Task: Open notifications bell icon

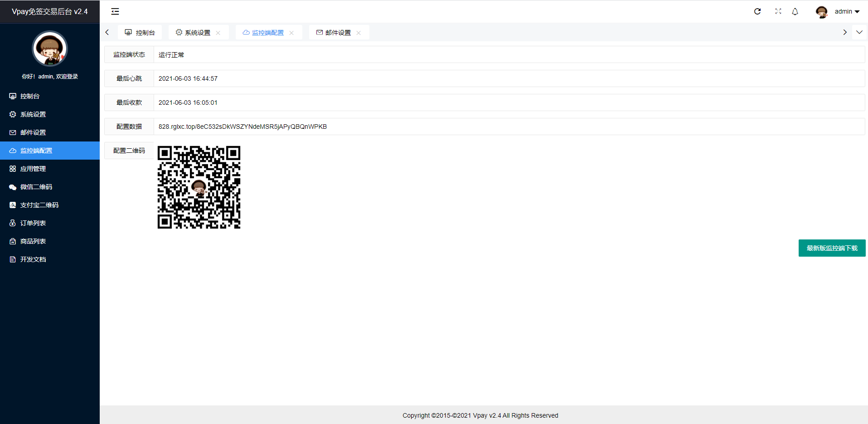Action: coord(795,11)
